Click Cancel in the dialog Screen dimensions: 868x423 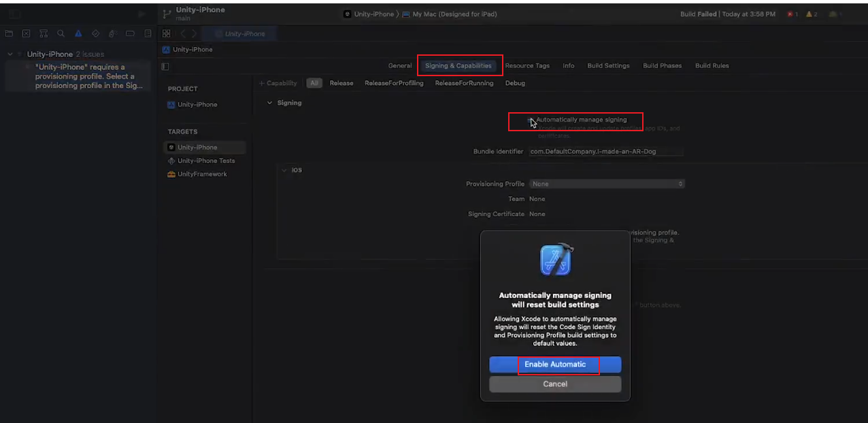tap(555, 384)
